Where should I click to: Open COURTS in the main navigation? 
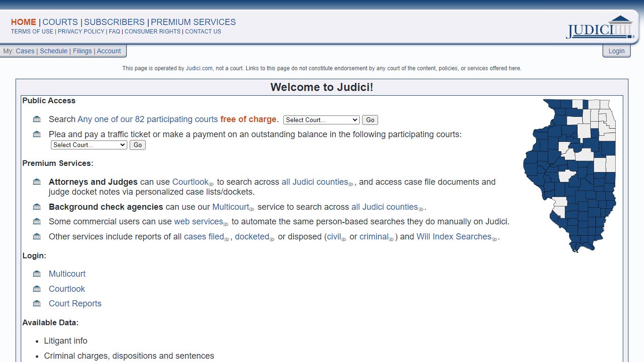point(60,22)
